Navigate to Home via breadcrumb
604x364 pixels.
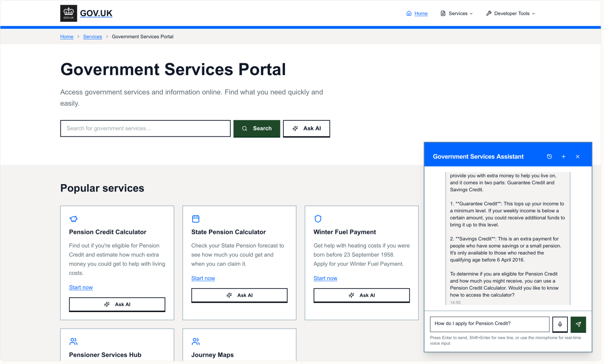[x=67, y=36]
